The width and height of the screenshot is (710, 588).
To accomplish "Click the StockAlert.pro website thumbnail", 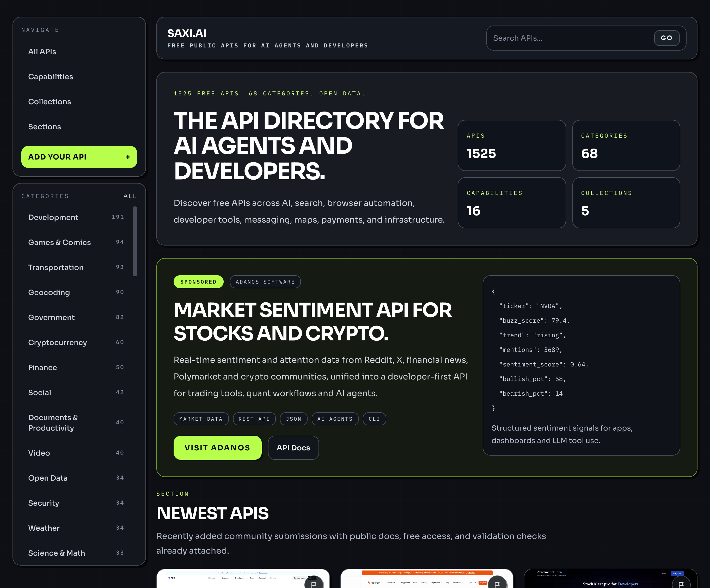I will (610, 579).
